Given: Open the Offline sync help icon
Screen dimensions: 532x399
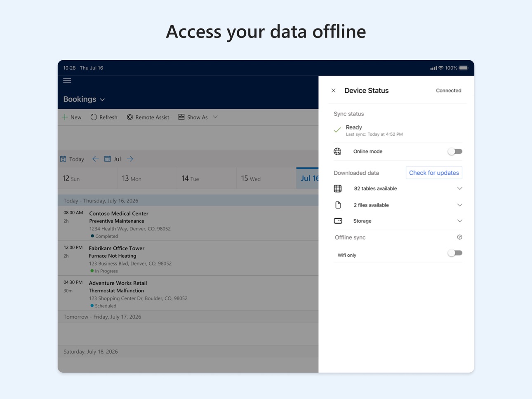Looking at the screenshot, I should tap(459, 237).
